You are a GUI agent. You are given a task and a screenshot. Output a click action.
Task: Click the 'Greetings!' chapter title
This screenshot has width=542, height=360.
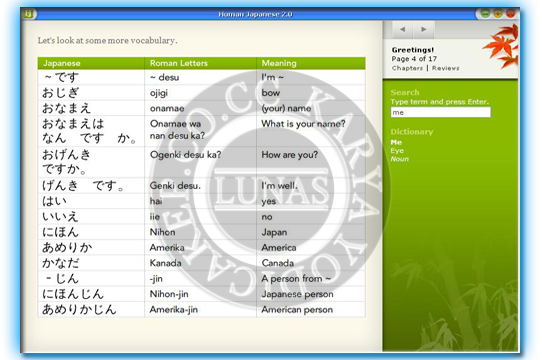tap(413, 50)
